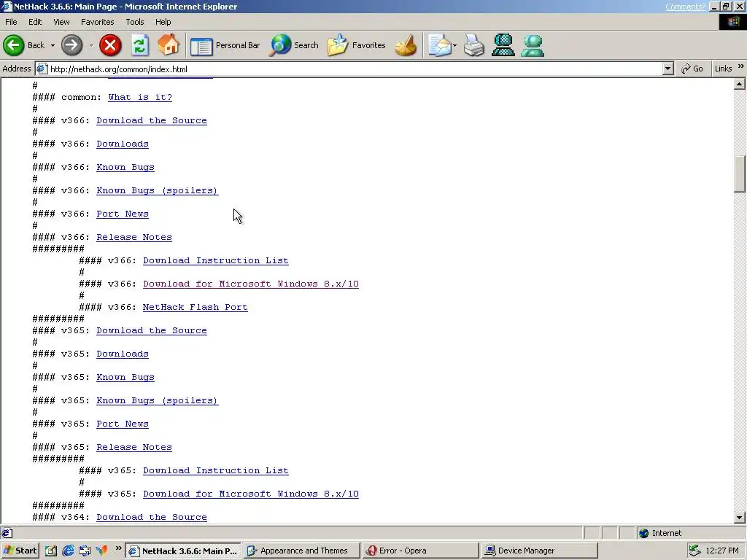Open the v365 Downloads link
Image resolution: width=747 pixels, height=560 pixels.
click(123, 354)
